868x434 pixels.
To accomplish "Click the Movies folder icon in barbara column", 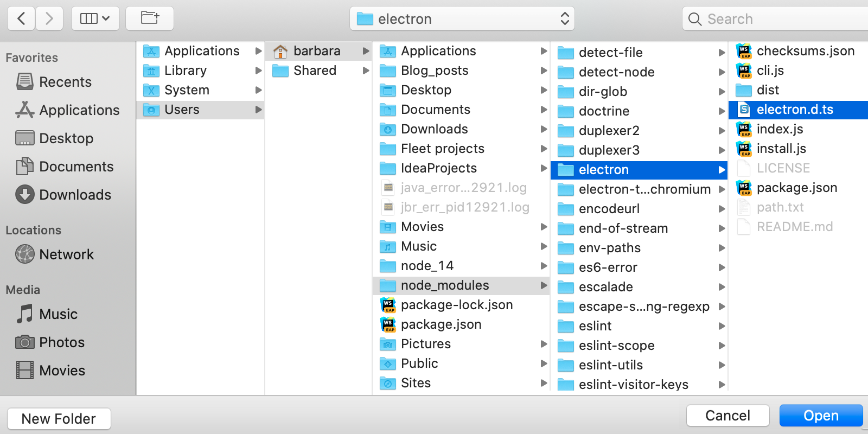I will point(388,227).
